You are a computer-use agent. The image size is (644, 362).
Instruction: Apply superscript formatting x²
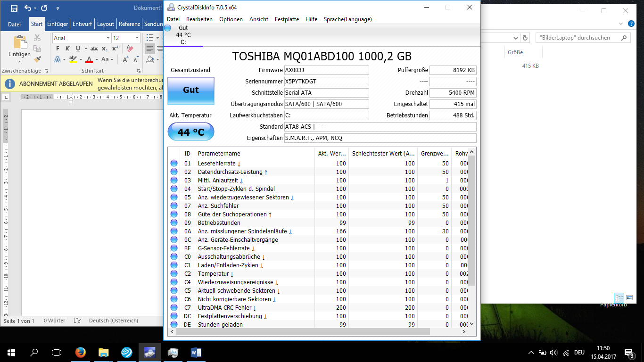[115, 49]
